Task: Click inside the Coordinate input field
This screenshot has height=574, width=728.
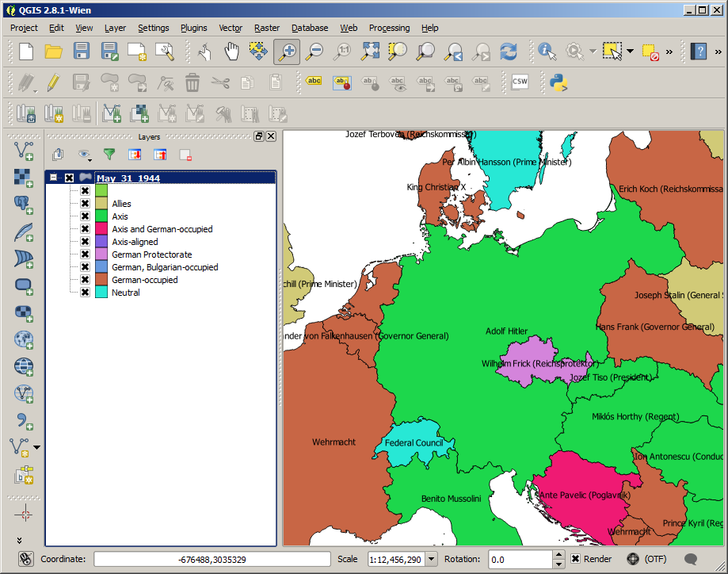Action: pyautogui.click(x=212, y=559)
